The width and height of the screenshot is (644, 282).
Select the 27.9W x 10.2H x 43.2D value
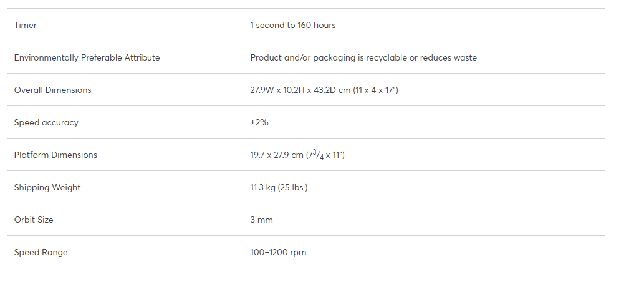click(x=294, y=90)
